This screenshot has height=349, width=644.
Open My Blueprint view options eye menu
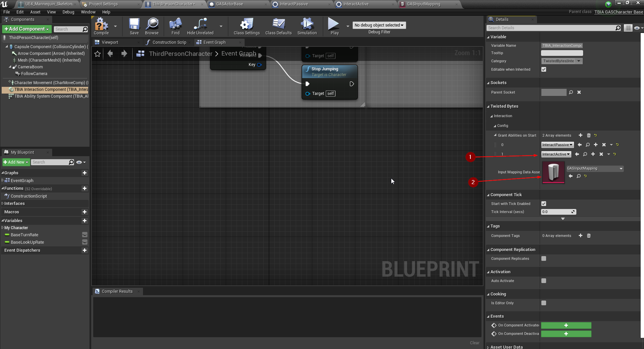pos(81,162)
